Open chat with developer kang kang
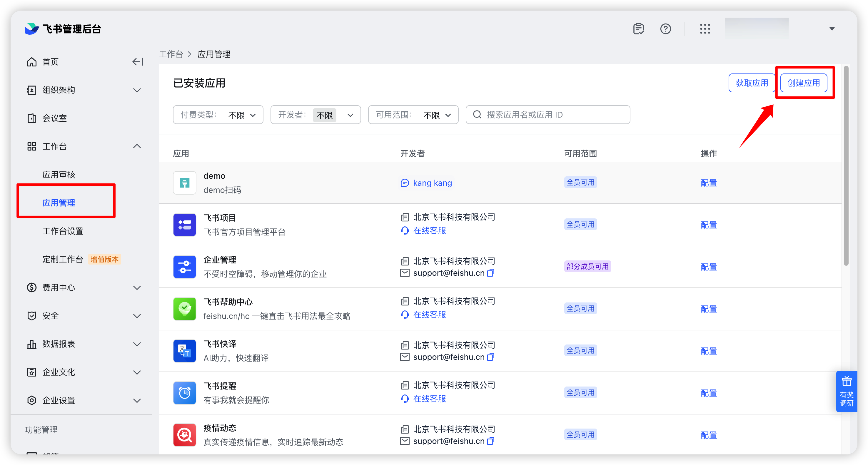868x465 pixels. click(x=426, y=183)
